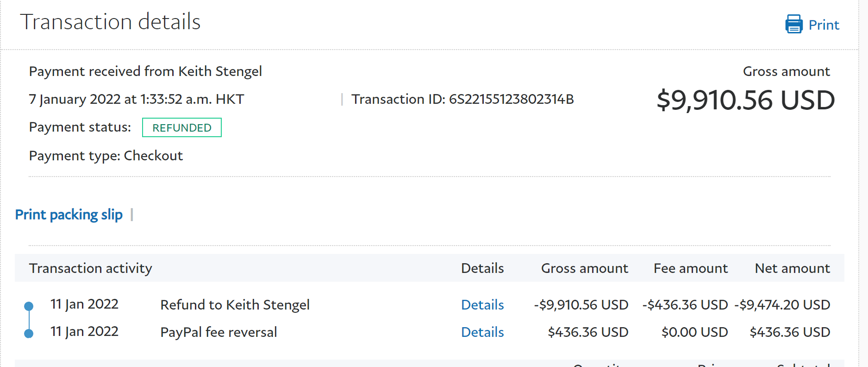Viewport: 868px width, 367px height.
Task: Click the large $9,910.56 USD gross amount
Action: (745, 100)
